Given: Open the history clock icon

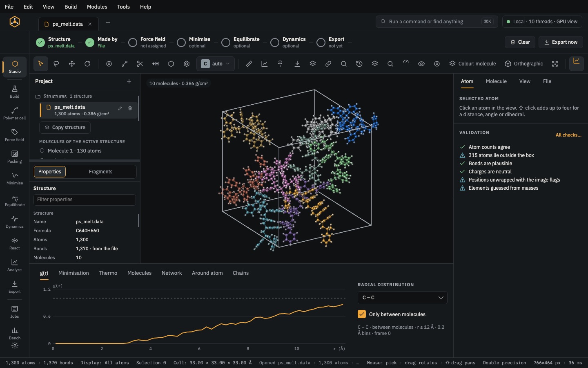Looking at the screenshot, I should 359,64.
